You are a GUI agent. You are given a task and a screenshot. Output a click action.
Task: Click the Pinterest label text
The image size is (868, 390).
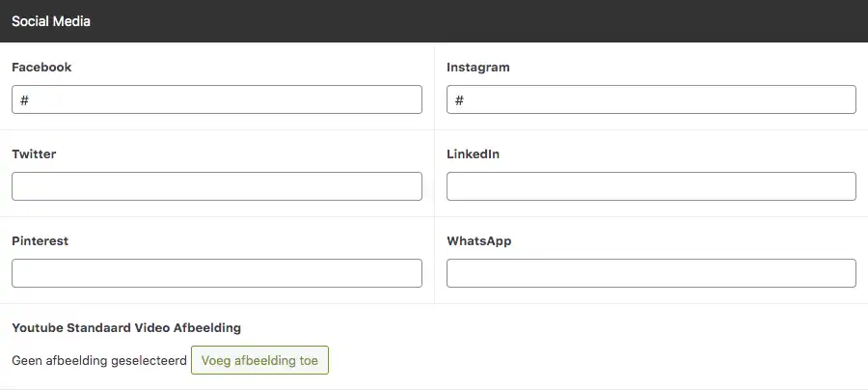(x=41, y=241)
